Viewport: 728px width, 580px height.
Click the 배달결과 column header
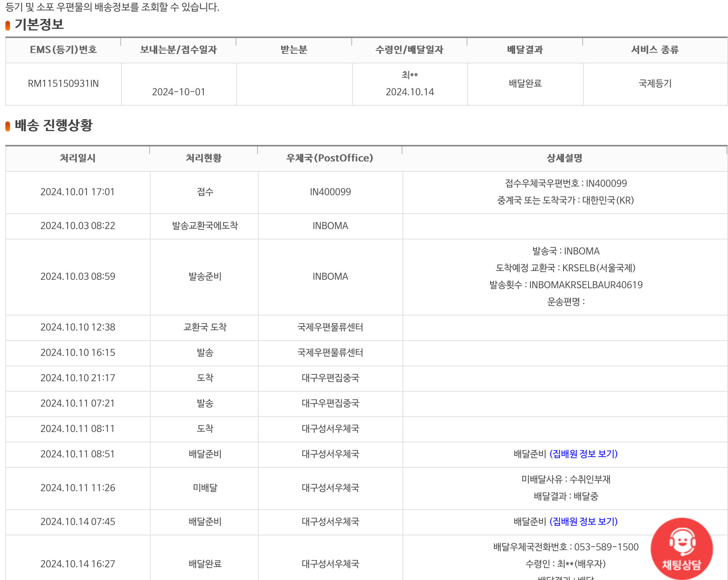pyautogui.click(x=525, y=50)
